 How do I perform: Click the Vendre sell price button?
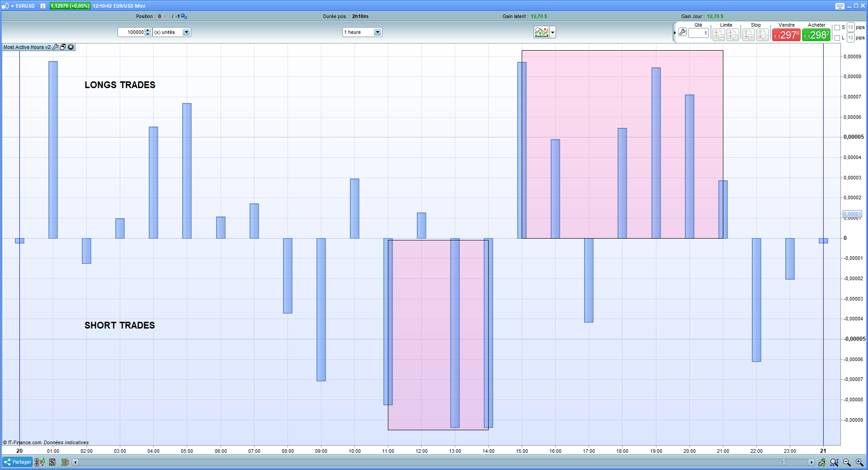tap(786, 35)
